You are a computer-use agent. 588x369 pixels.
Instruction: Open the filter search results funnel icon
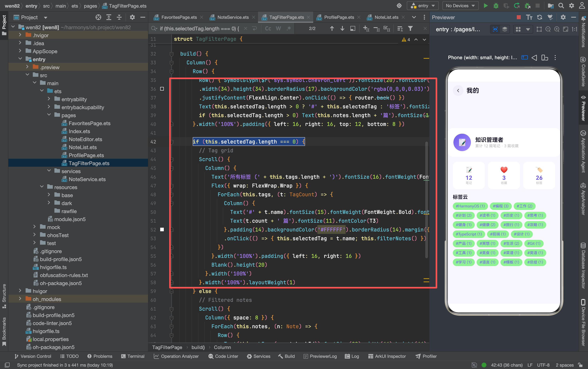click(410, 29)
